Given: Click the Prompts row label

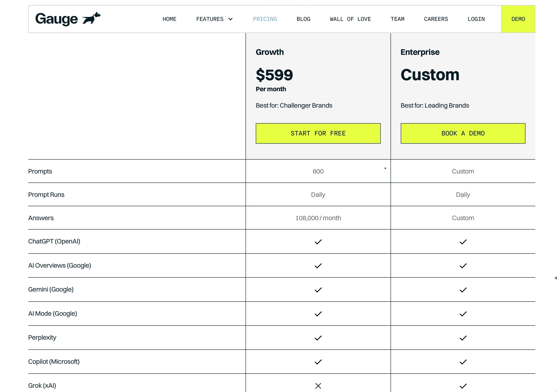Looking at the screenshot, I should [40, 171].
